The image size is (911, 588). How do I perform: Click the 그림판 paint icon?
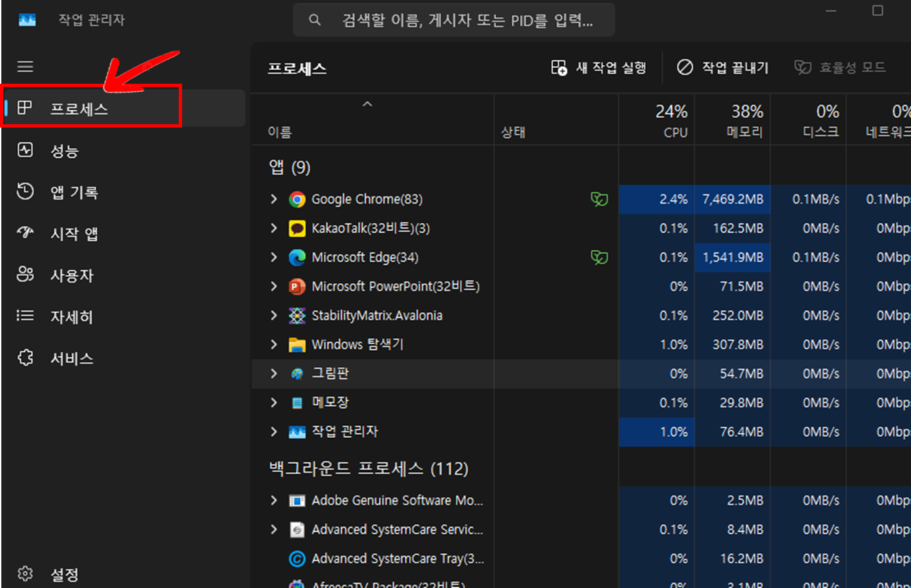point(297,374)
